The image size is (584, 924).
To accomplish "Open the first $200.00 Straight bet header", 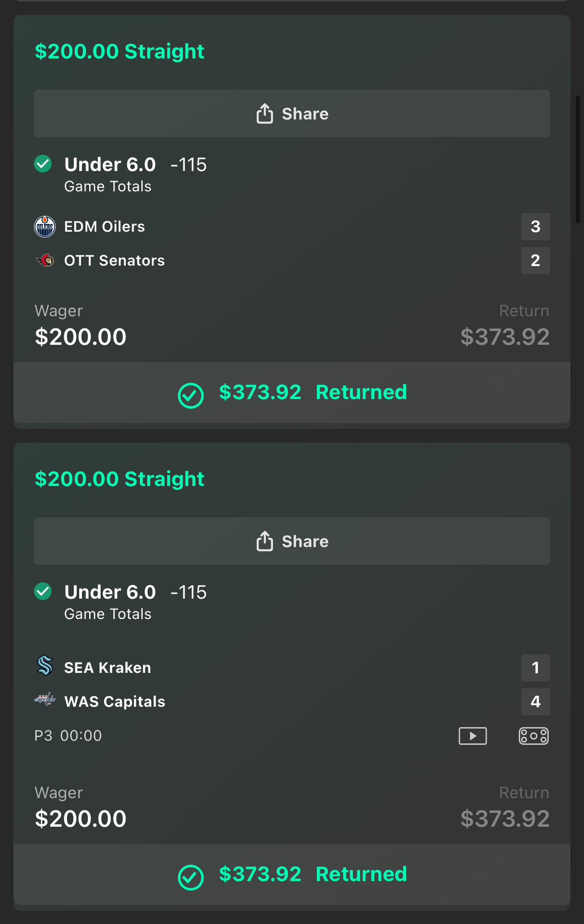I will click(x=120, y=51).
